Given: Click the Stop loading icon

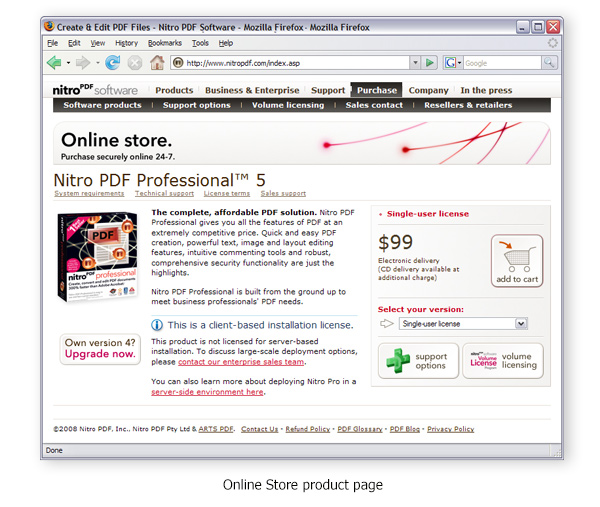Looking at the screenshot, I should point(135,63).
